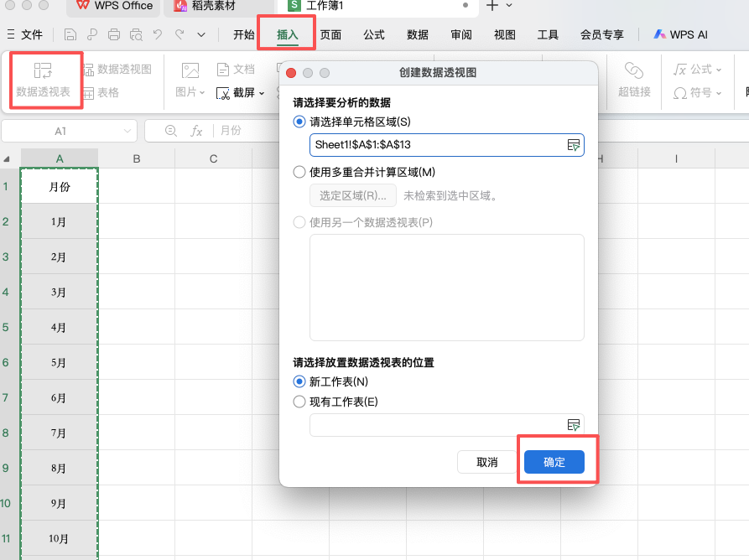Image resolution: width=749 pixels, height=560 pixels.
Task: Switch to the 数据 ribbon tab
Action: 417,35
